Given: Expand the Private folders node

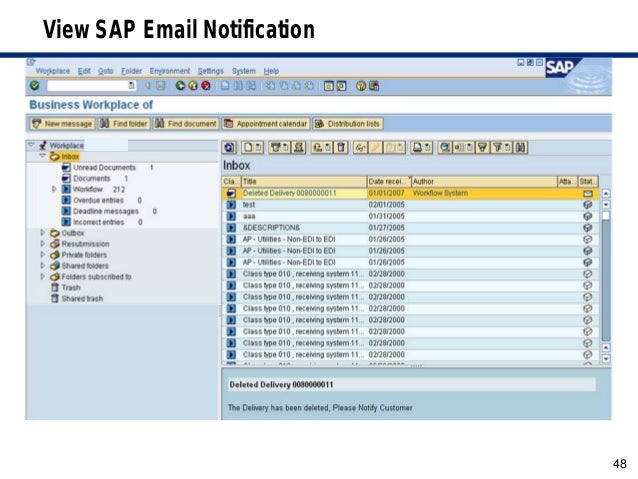Looking at the screenshot, I should pos(43,255).
